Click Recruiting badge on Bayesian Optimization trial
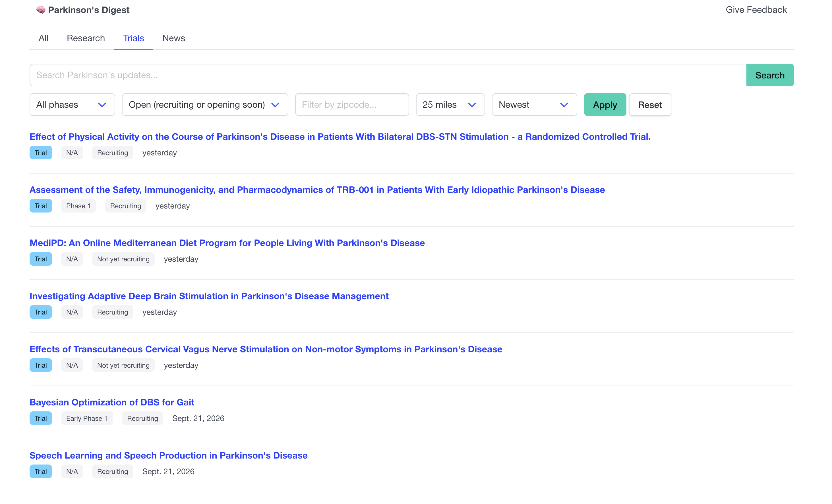 coord(142,418)
